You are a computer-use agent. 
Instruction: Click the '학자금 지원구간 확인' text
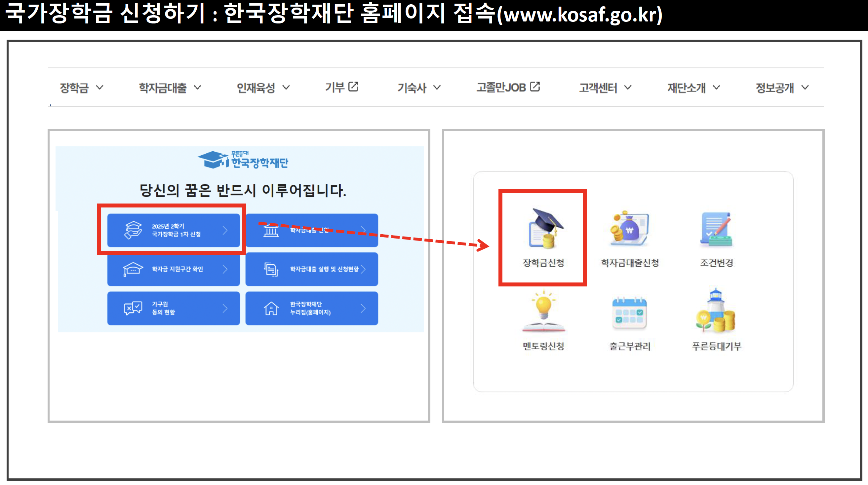pos(177,269)
